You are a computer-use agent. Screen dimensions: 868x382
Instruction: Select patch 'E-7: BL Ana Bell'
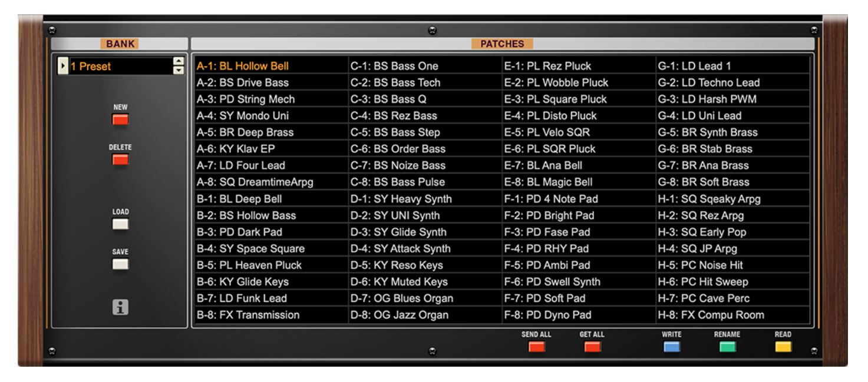click(579, 165)
